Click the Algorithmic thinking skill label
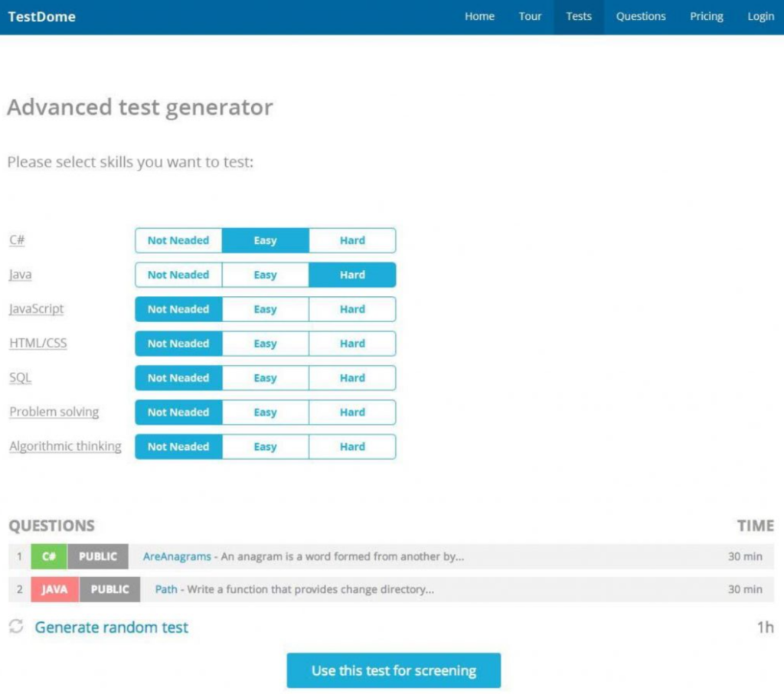The height and width of the screenshot is (694, 784). 65,446
